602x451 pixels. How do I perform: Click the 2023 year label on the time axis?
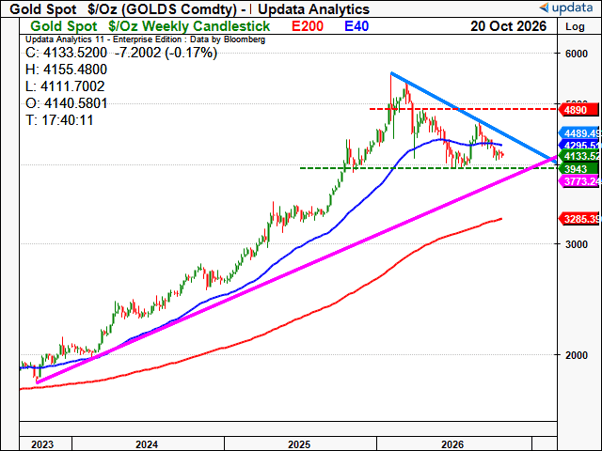click(42, 444)
